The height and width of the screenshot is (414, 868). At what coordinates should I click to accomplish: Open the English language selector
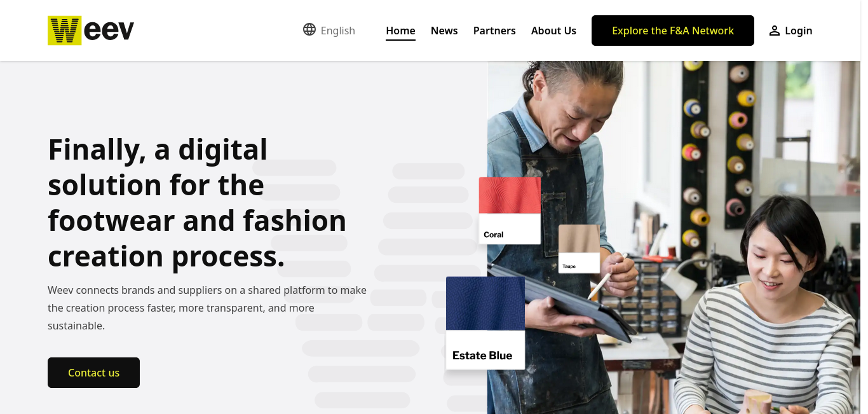coord(329,30)
